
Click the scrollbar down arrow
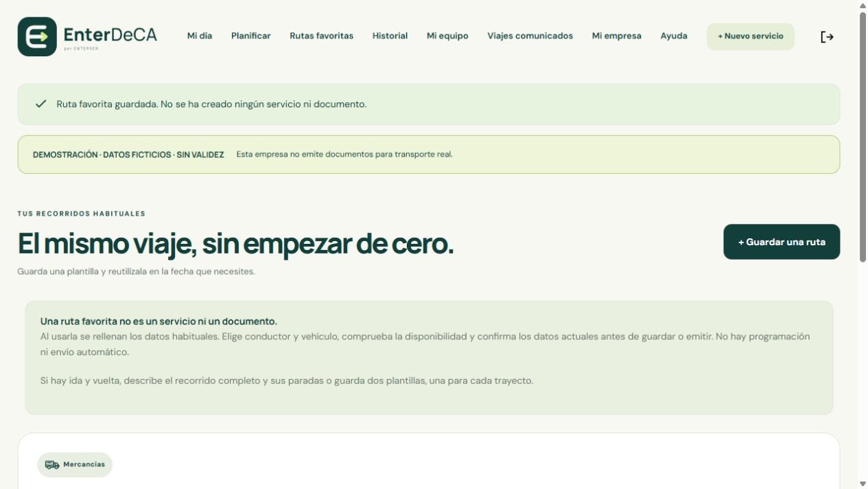point(863,484)
